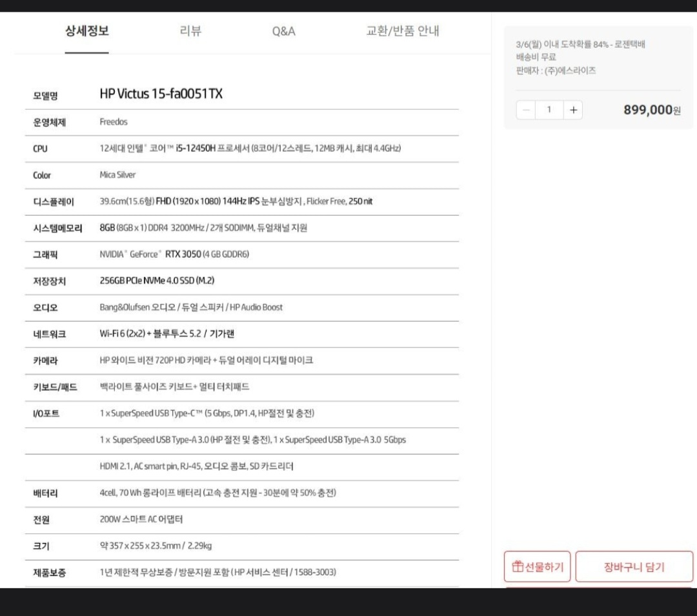Decrease quantity with the minus button
Screen dimensions: 697x616
pyautogui.click(x=527, y=110)
